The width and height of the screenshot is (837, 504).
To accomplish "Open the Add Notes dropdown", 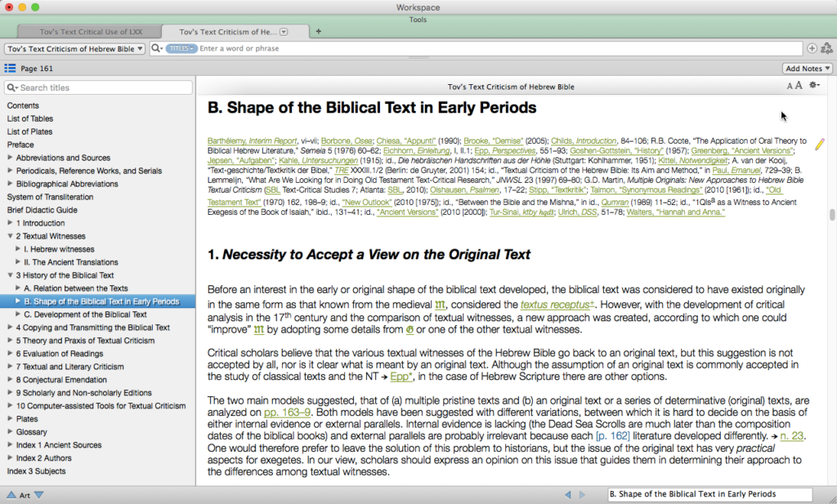I will click(x=808, y=69).
